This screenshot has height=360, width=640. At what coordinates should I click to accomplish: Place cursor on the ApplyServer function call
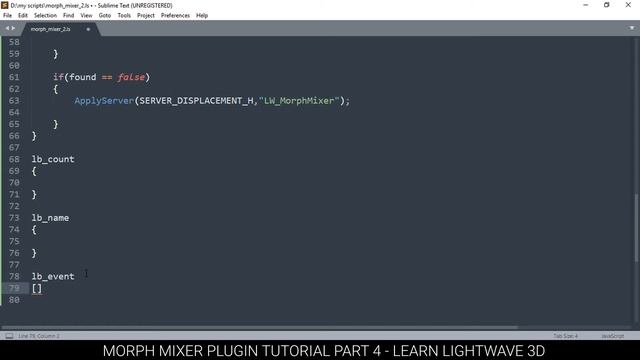pos(104,101)
